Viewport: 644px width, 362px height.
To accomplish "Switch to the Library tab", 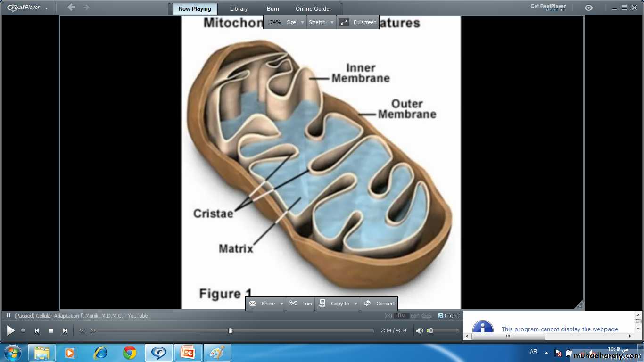I will (x=239, y=9).
